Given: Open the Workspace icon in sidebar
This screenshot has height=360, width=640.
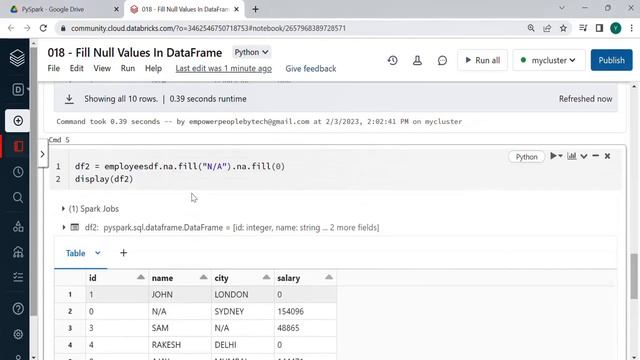Looking at the screenshot, I should coord(18,146).
